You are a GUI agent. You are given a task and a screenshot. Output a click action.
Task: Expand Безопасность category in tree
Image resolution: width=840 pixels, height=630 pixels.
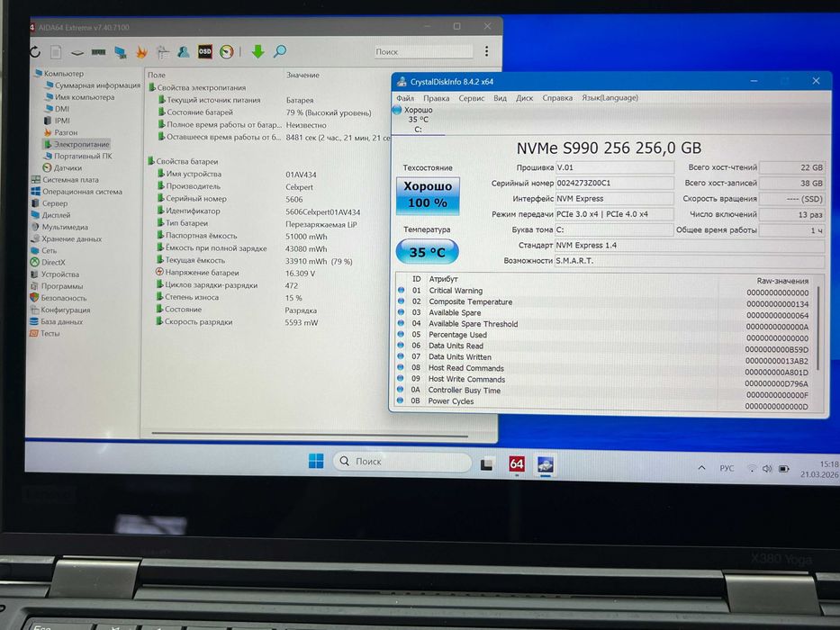pyautogui.click(x=59, y=297)
